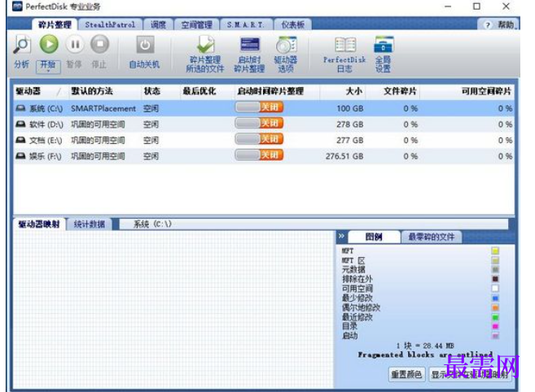Select the 碎片整理 defrag tab
This screenshot has width=535, height=392.
pos(55,24)
